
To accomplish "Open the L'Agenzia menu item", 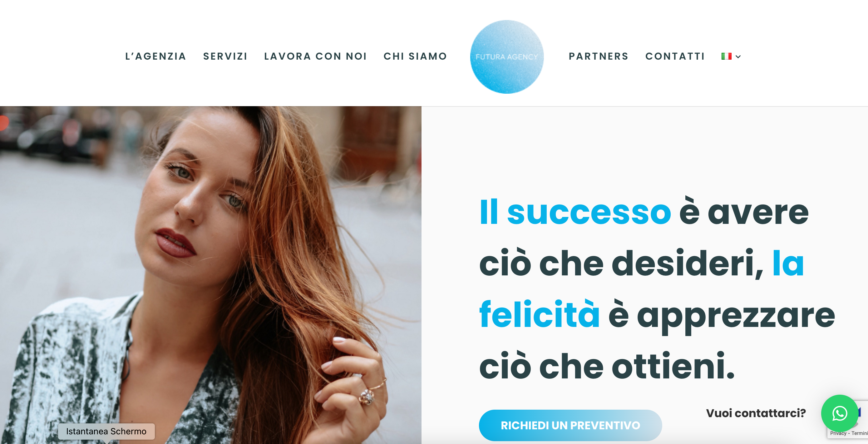I will coord(156,56).
